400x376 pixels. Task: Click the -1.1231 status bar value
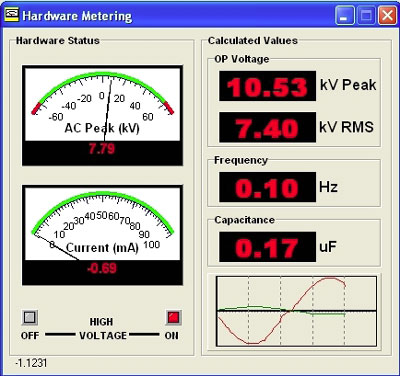pyautogui.click(x=31, y=363)
